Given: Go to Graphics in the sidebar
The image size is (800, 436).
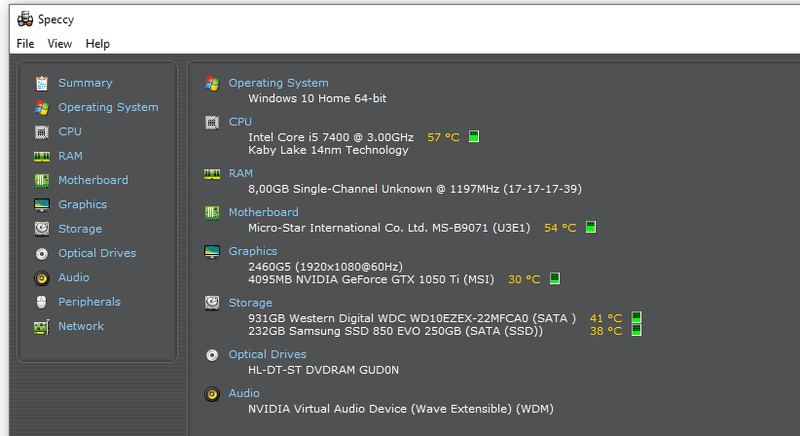Looking at the screenshot, I should 82,204.
